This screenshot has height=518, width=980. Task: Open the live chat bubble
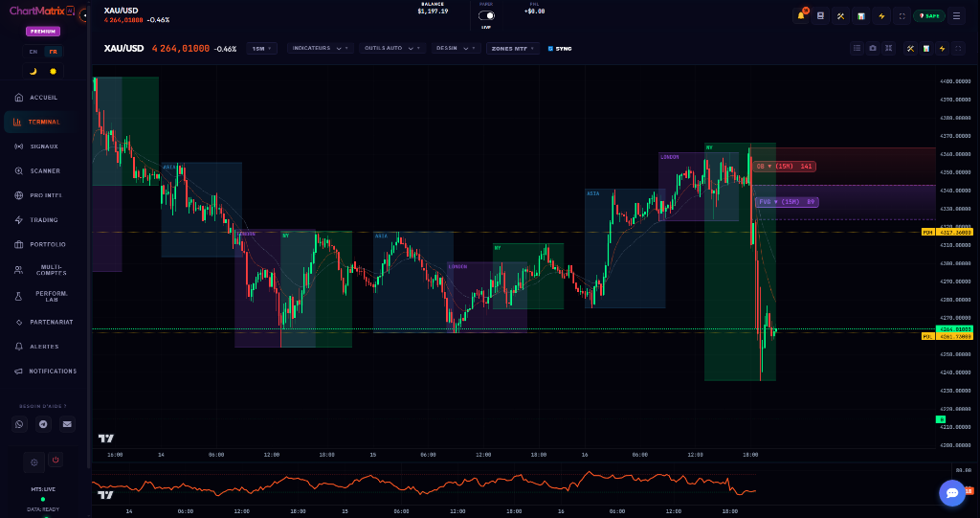952,493
